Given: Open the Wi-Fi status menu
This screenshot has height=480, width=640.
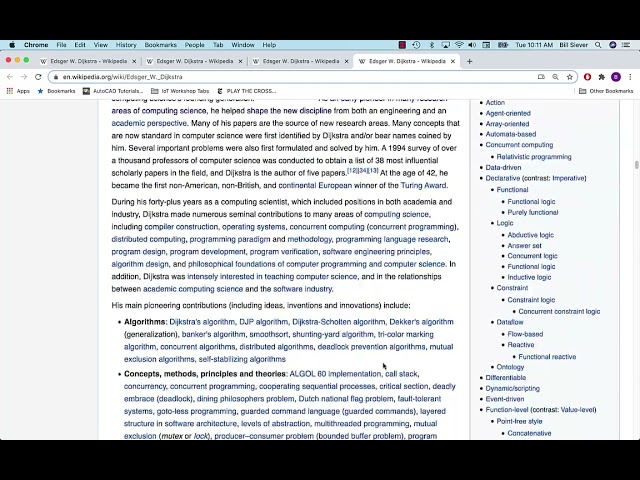Looking at the screenshot, I should pos(459,45).
